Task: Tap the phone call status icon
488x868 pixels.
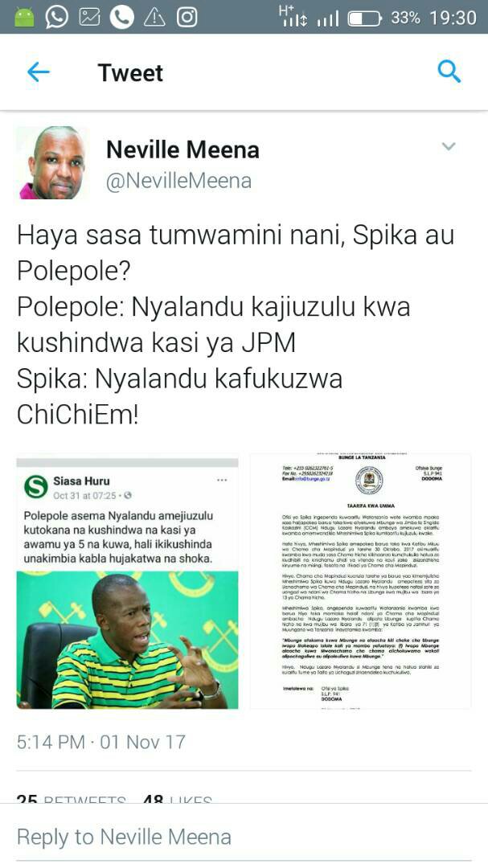Action: coord(122,17)
